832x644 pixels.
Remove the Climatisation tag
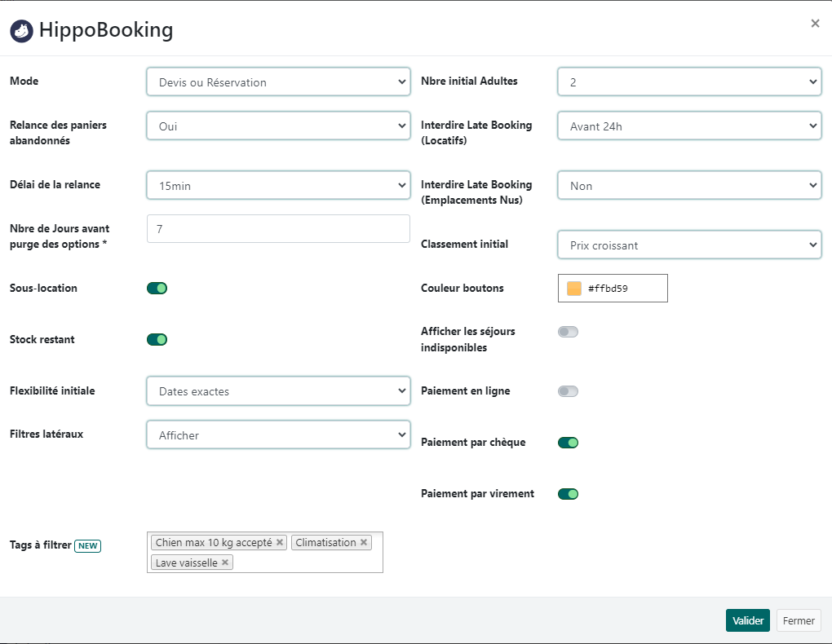pos(364,543)
